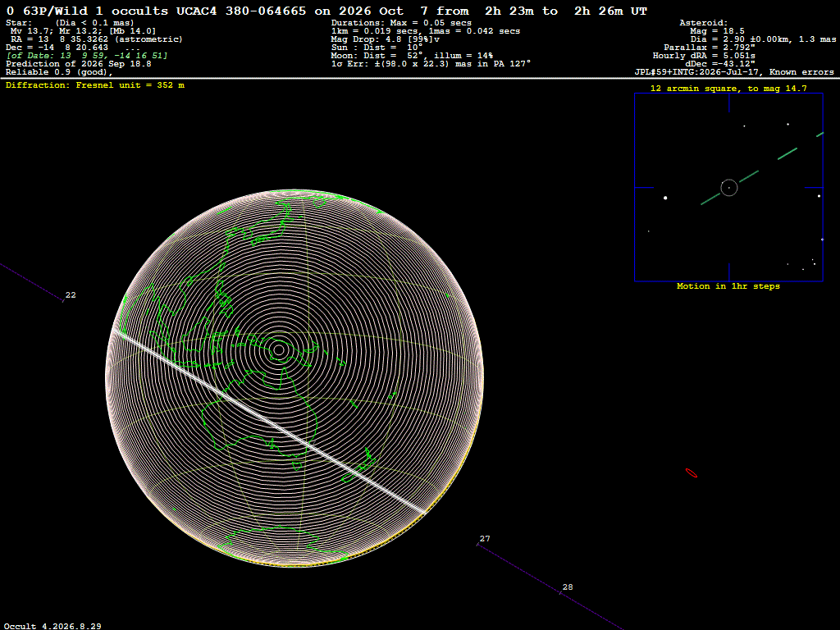Click time marker labeled 27

(x=484, y=539)
